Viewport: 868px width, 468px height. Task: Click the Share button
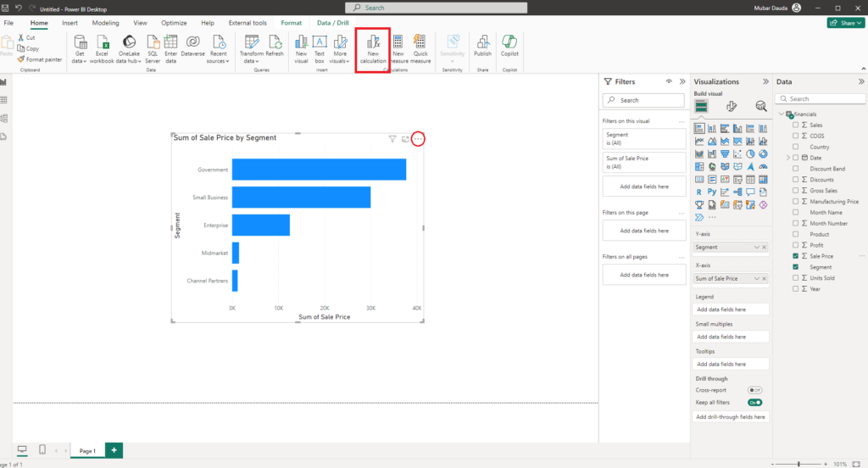click(846, 23)
